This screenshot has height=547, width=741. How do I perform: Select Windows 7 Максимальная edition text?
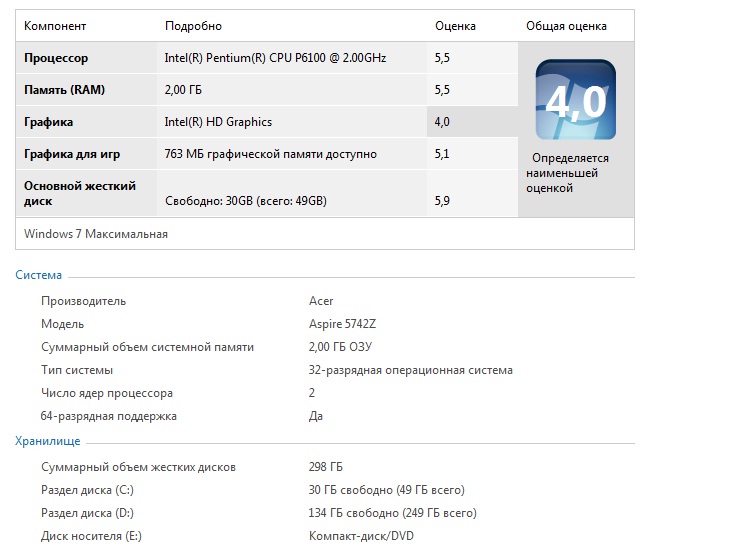[96, 234]
